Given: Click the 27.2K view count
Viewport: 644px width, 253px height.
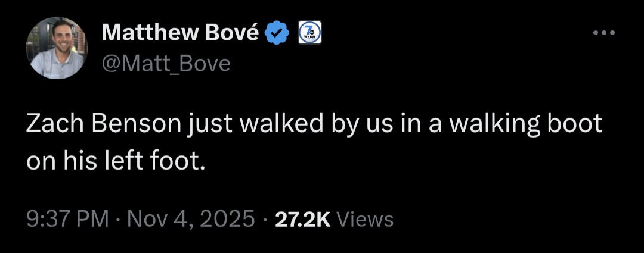Looking at the screenshot, I should pyautogui.click(x=302, y=219).
